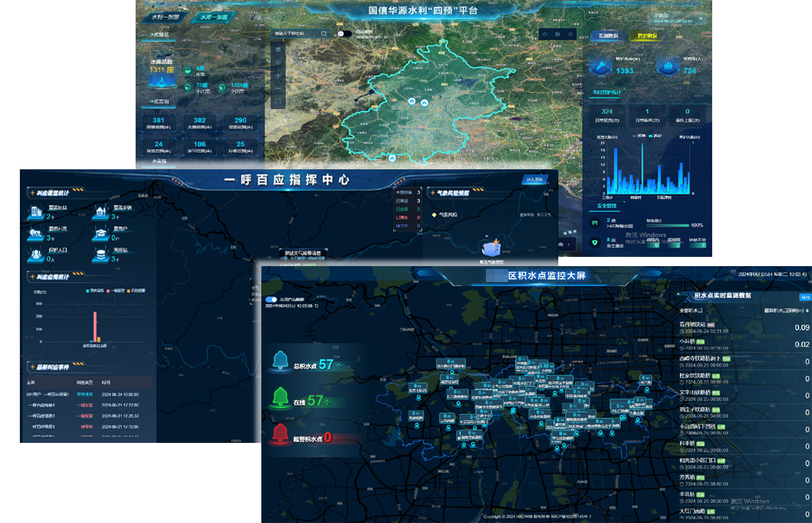Toggle the pink 一键报警 series in the chart legend
The height and width of the screenshot is (523, 812).
tap(114, 290)
